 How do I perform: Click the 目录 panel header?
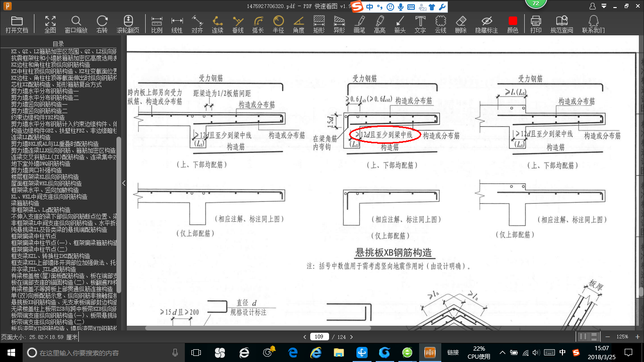point(58,44)
